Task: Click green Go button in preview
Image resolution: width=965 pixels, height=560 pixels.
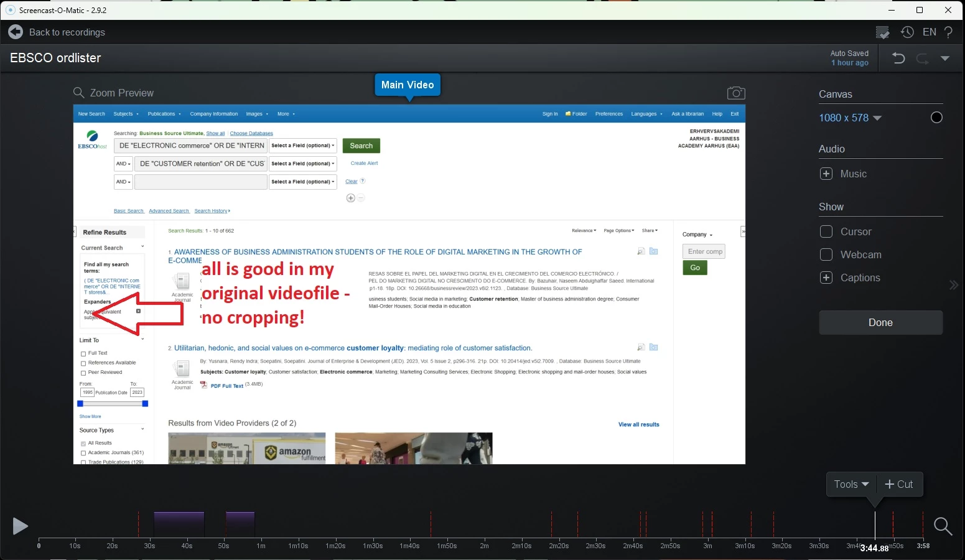Action: point(695,268)
